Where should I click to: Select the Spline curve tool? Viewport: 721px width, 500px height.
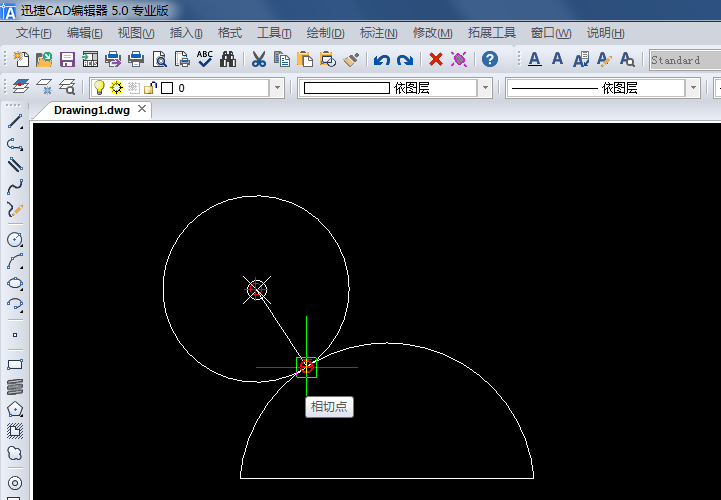tap(15, 187)
